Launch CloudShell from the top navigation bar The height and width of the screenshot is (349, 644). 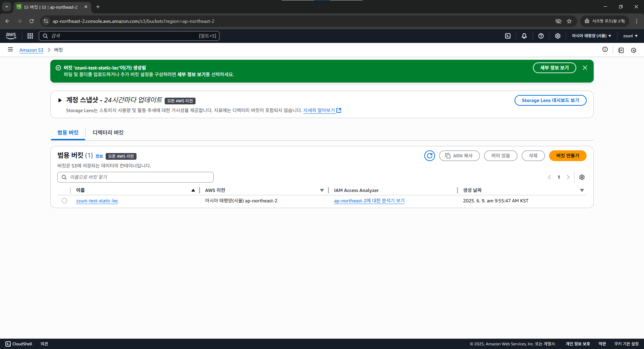(508, 36)
